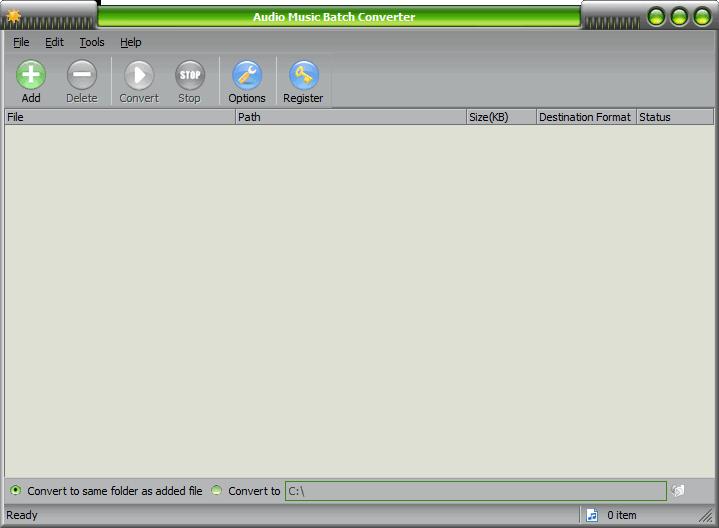Image resolution: width=719 pixels, height=528 pixels.
Task: Sort by the Path column header
Action: (351, 117)
